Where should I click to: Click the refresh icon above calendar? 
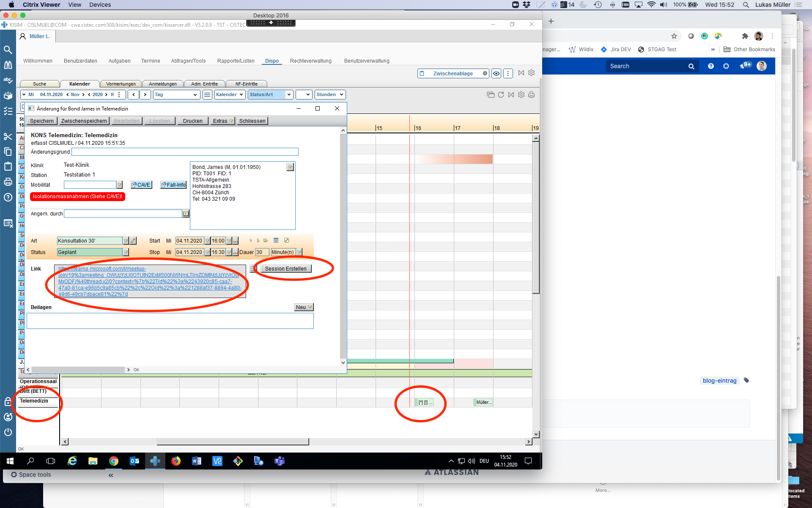click(501, 95)
